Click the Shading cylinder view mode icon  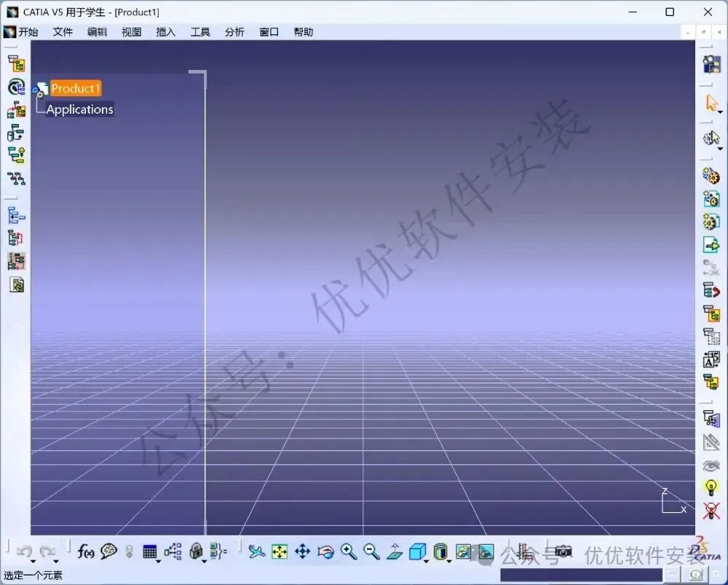(x=440, y=551)
